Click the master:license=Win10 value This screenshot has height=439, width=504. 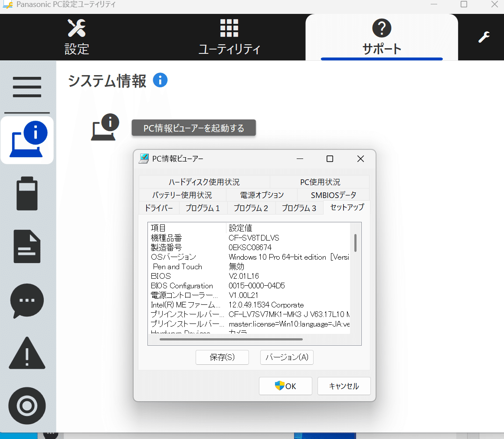pyautogui.click(x=289, y=324)
